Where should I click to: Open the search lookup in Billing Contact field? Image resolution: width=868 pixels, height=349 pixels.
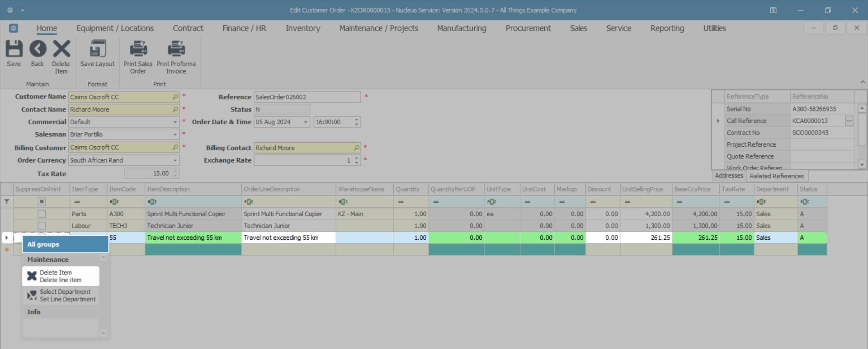pyautogui.click(x=357, y=148)
